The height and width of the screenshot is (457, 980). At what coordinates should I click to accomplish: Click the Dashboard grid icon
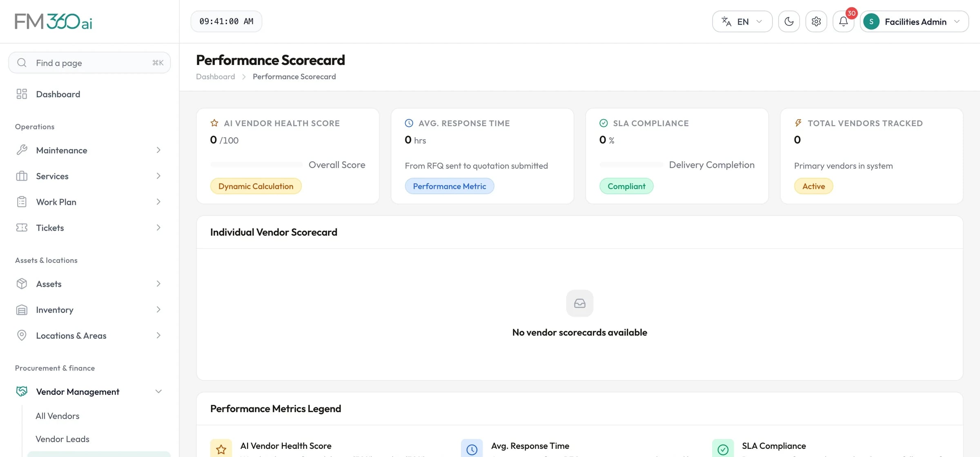(22, 94)
